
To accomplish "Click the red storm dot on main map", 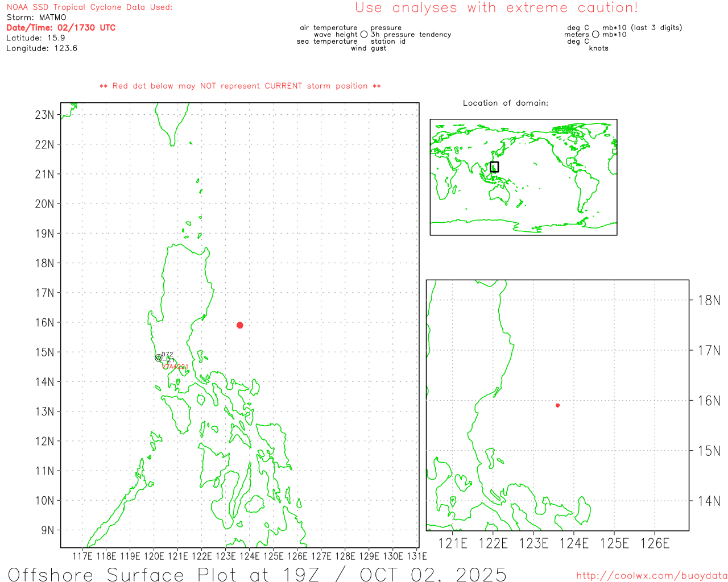I will click(x=239, y=325).
